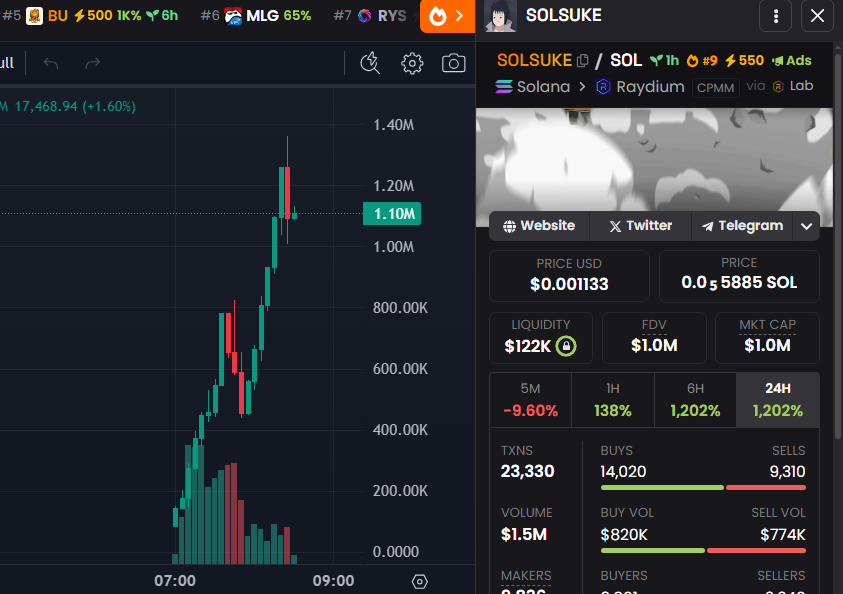The image size is (843, 594).
Task: Open the token Twitter link
Action: point(640,226)
